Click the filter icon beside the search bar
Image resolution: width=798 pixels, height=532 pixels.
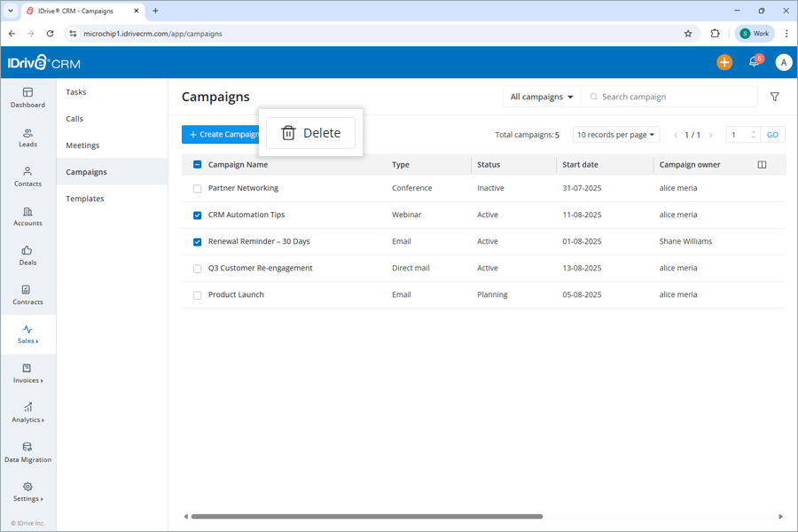pyautogui.click(x=774, y=96)
